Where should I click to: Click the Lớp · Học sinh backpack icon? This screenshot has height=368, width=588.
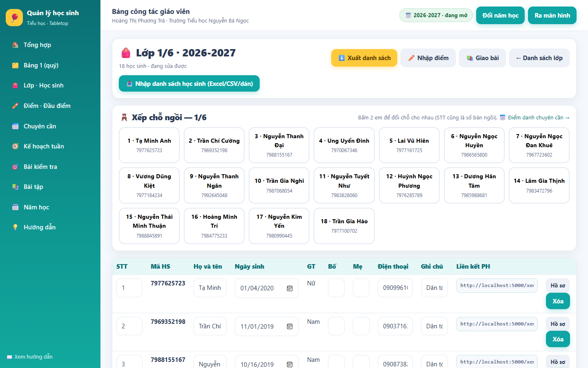click(x=15, y=85)
